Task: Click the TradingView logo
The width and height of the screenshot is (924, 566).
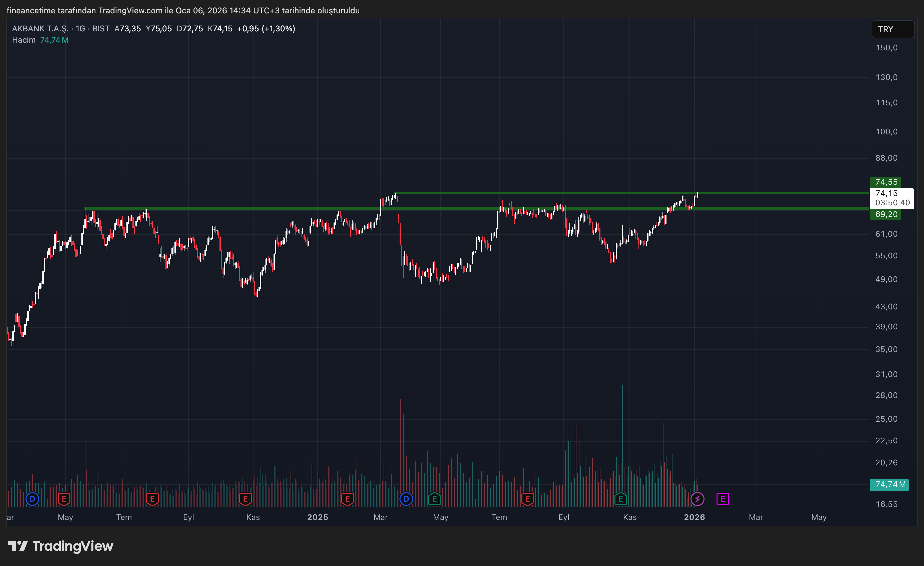Action: [61, 546]
